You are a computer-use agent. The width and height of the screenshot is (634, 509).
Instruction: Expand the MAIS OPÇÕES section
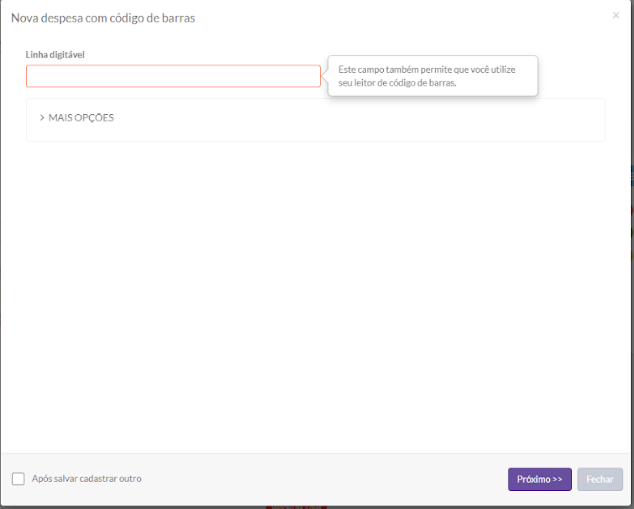(x=81, y=118)
